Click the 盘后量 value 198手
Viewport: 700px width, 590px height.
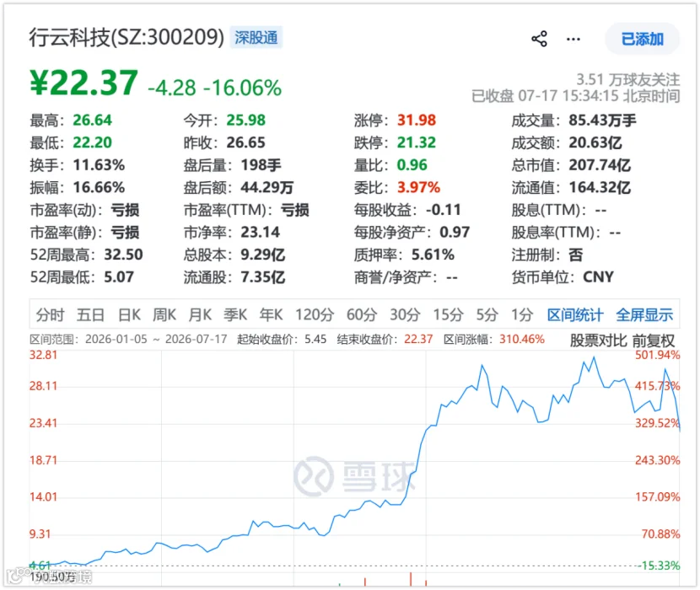tap(261, 165)
